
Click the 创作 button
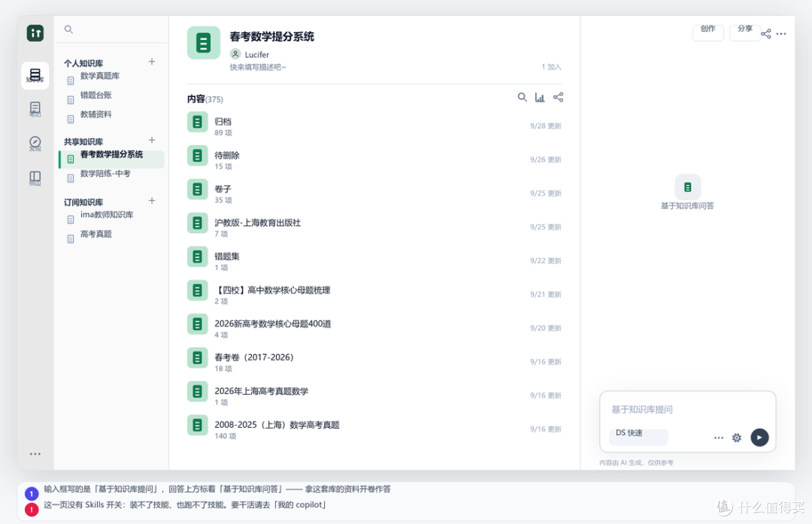click(x=708, y=32)
